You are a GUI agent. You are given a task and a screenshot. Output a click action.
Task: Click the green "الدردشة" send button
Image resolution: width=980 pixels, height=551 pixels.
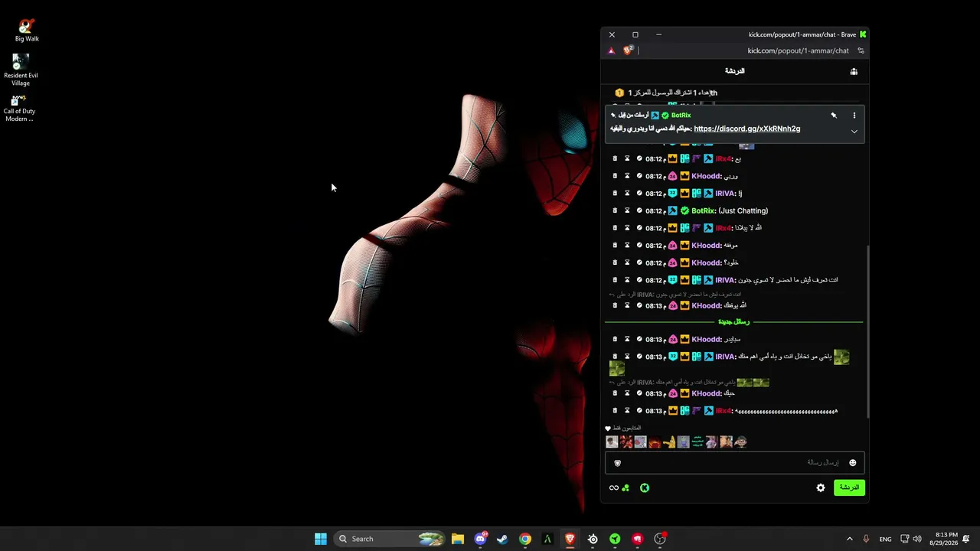click(849, 487)
